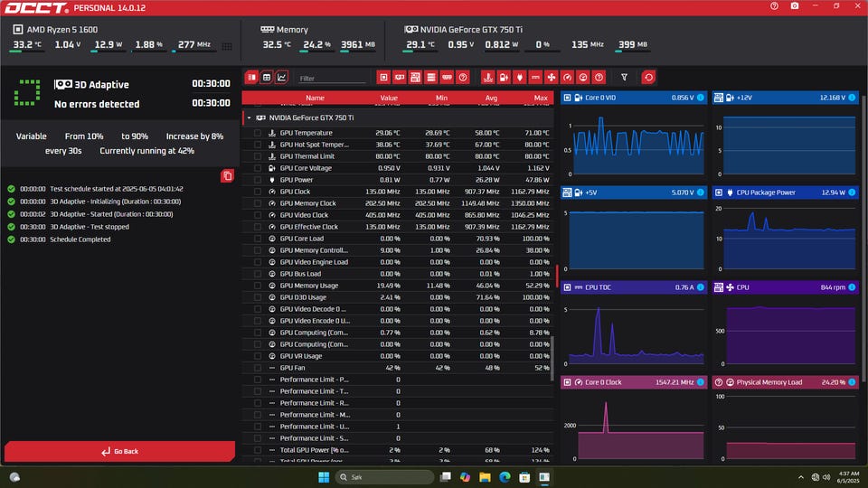868x488 pixels.
Task: Check the GPU Memory Usage checkbox
Action: click(x=258, y=286)
